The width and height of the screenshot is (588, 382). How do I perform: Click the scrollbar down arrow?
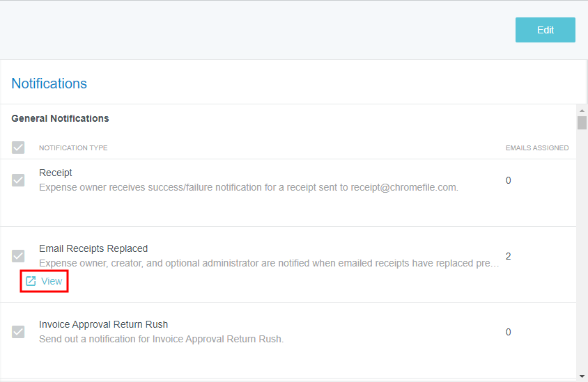582,376
